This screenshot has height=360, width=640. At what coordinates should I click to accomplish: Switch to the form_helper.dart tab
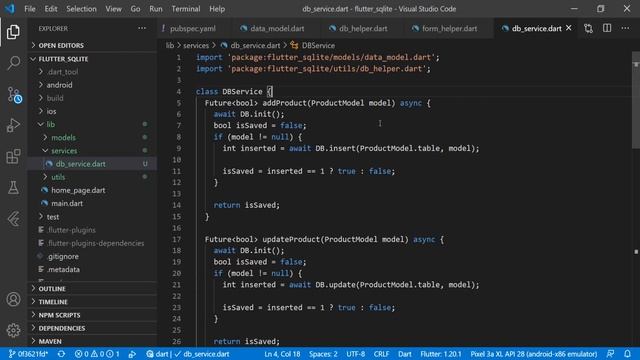[x=449, y=28]
